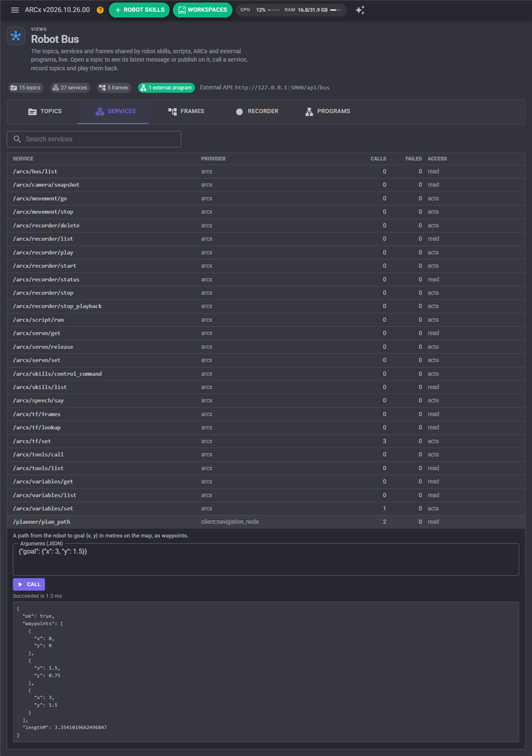
Task: Click the 15 topics chip
Action: tap(25, 88)
